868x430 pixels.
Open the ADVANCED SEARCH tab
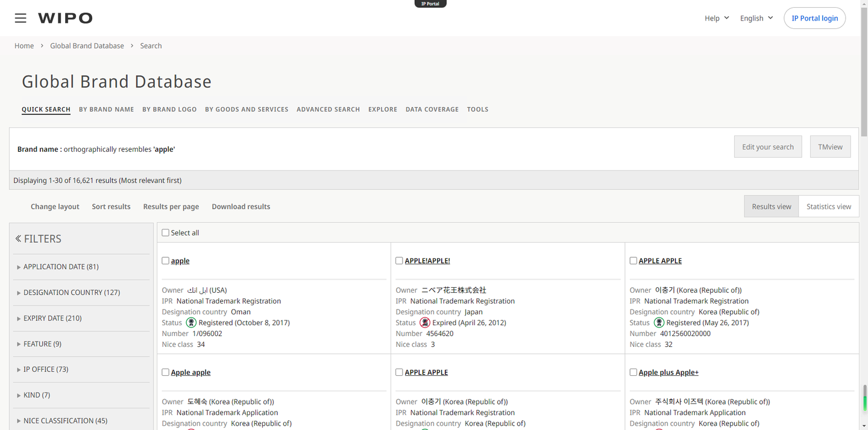click(x=328, y=110)
